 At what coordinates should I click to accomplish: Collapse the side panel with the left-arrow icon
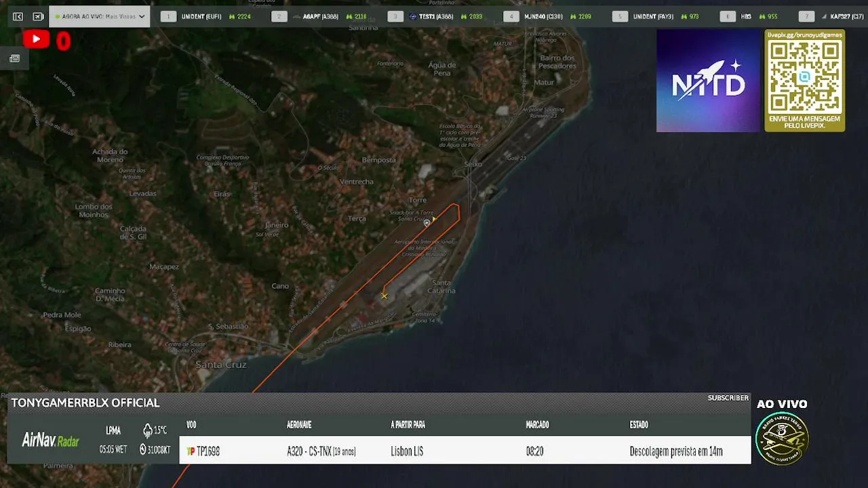(18, 16)
